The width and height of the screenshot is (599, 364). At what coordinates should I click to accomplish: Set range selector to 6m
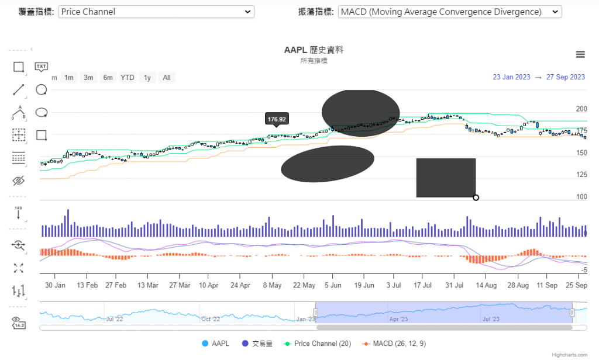tap(108, 78)
